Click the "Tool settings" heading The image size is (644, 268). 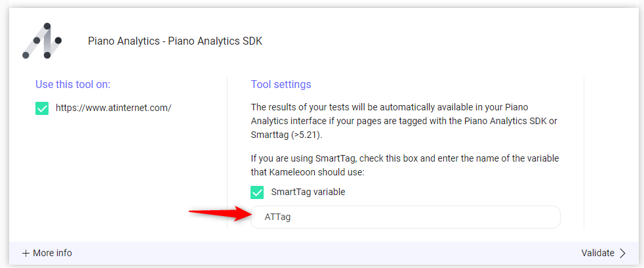point(281,84)
